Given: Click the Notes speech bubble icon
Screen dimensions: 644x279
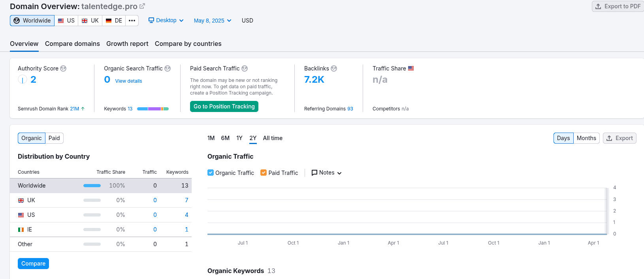Looking at the screenshot, I should 314,173.
